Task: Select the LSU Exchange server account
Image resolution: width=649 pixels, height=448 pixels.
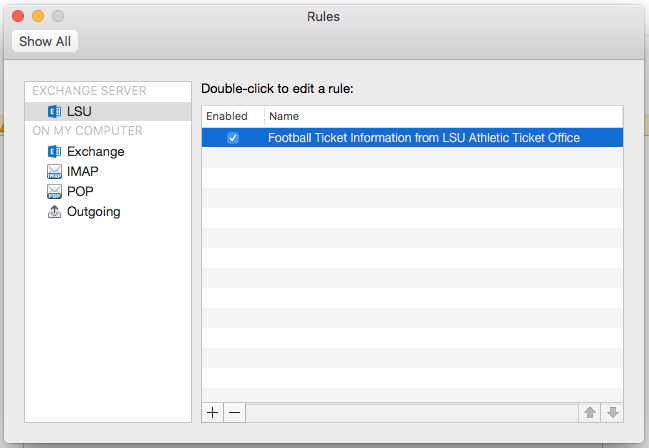Action: click(108, 111)
